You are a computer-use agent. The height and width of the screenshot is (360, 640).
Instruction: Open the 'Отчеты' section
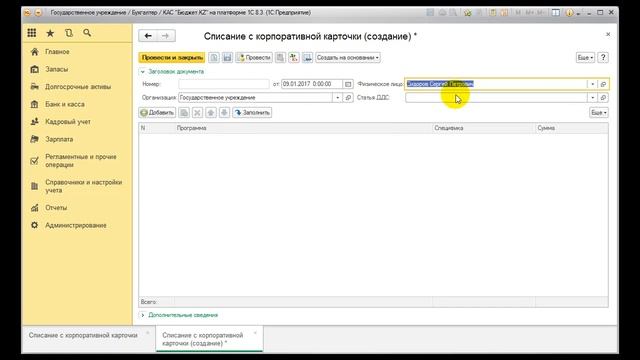(x=56, y=208)
